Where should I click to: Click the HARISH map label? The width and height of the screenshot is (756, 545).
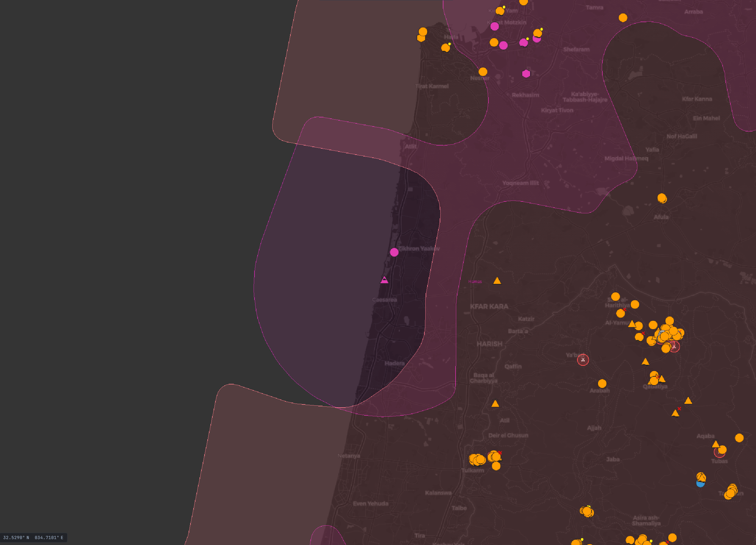(489, 344)
